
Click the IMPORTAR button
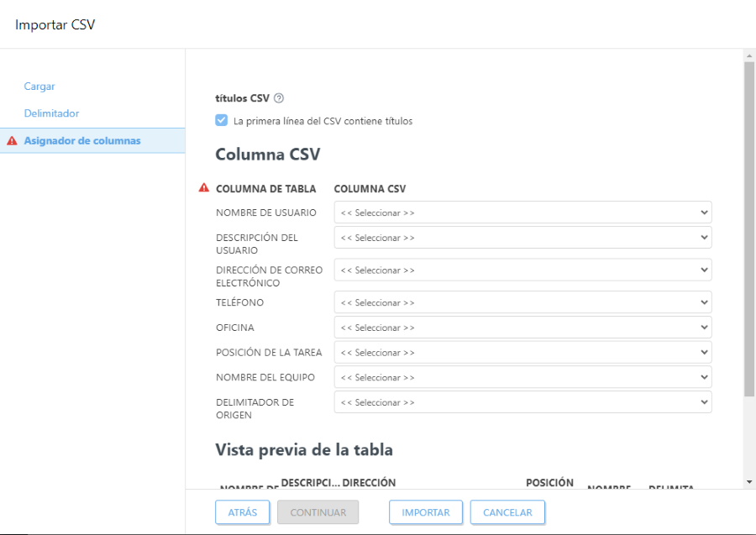(424, 511)
